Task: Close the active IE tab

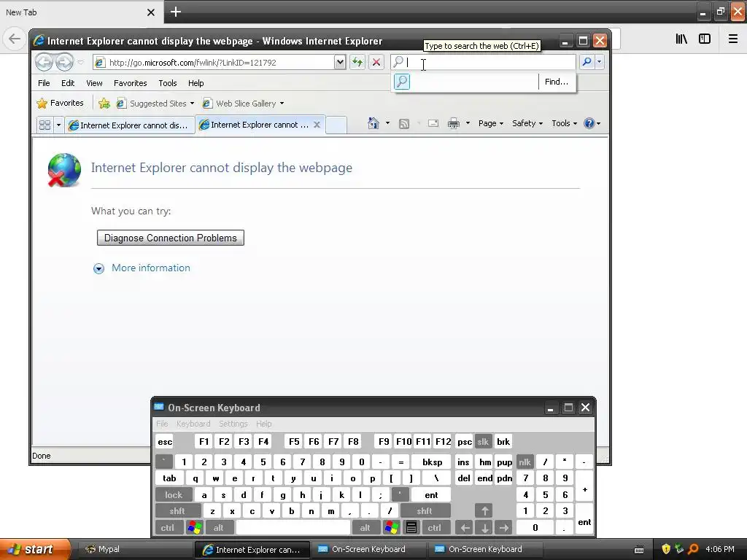Action: [317, 124]
